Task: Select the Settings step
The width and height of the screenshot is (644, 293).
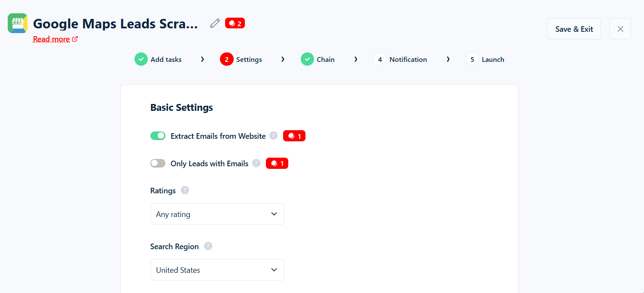Action: pyautogui.click(x=241, y=59)
